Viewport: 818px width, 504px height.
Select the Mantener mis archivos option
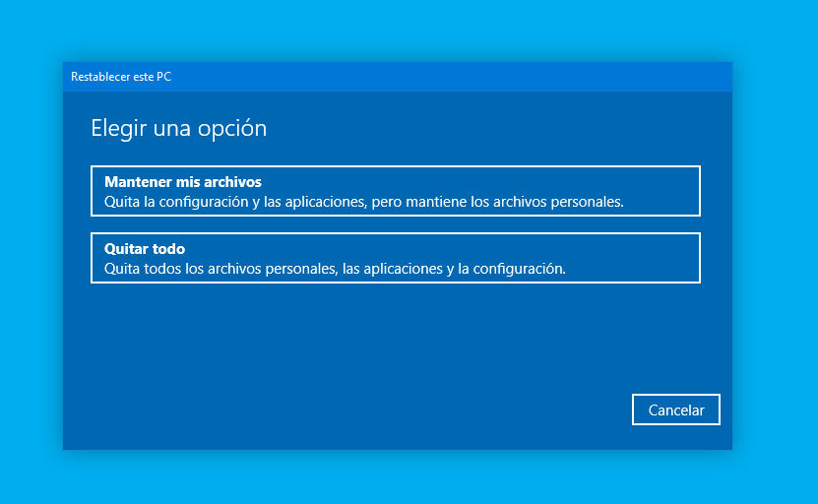395,191
